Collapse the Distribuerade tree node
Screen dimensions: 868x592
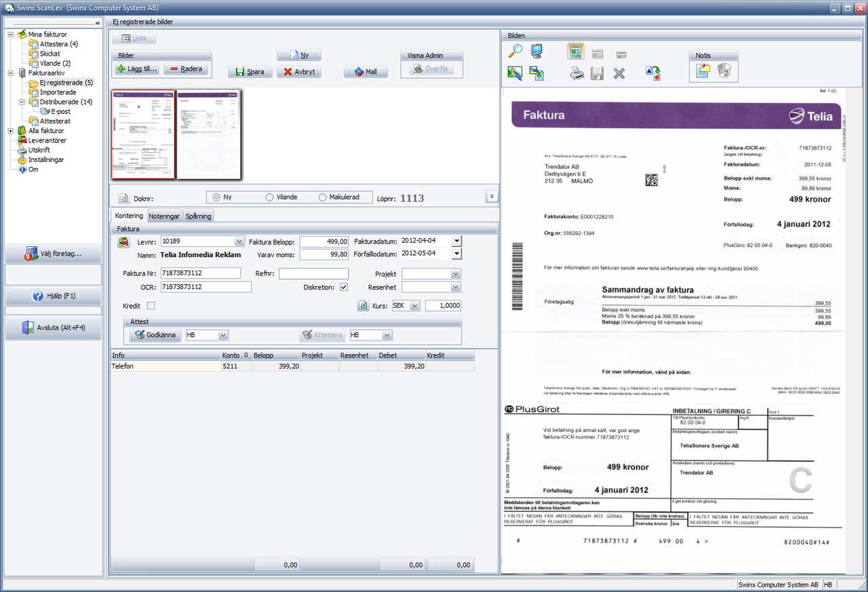click(22, 102)
